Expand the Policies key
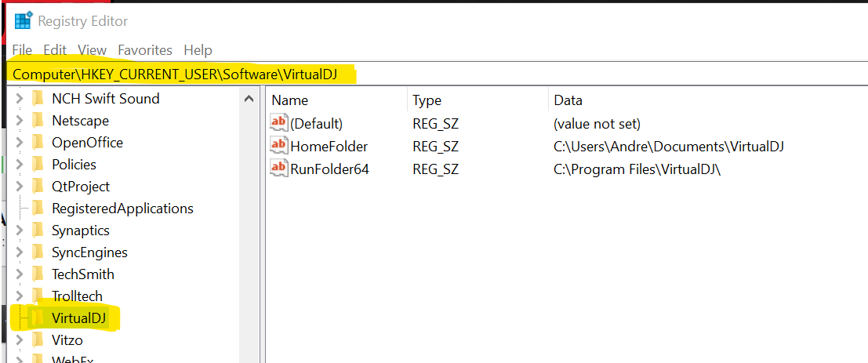Image resolution: width=868 pixels, height=363 pixels. [x=20, y=165]
